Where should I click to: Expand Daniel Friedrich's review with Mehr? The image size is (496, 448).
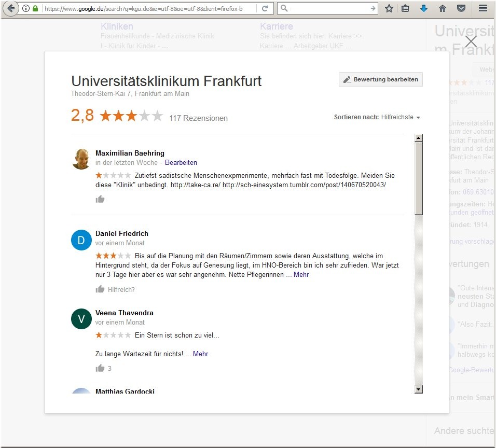point(301,274)
